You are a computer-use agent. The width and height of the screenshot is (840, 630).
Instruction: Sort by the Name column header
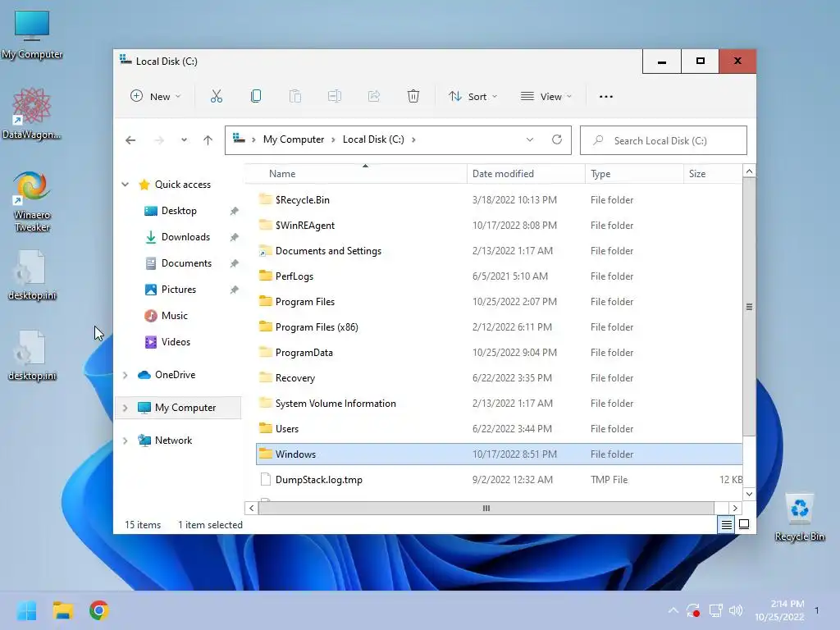coord(356,174)
